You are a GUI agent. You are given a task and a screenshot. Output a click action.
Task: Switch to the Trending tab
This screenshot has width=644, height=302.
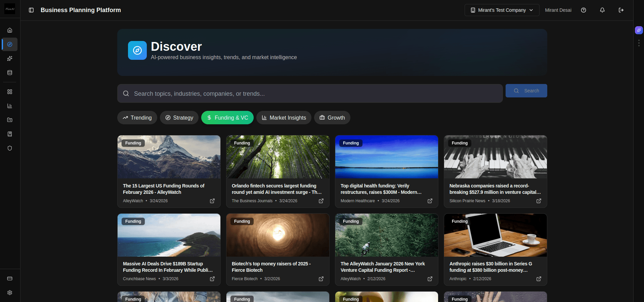[x=137, y=118]
